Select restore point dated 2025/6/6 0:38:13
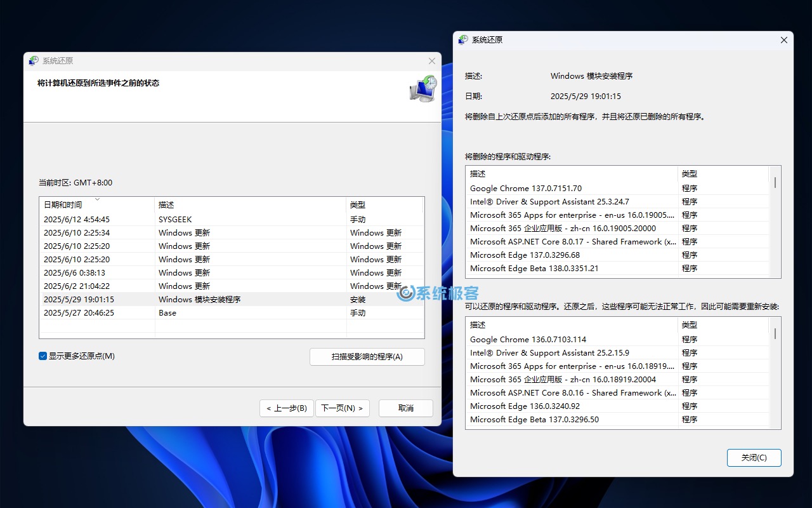 pos(232,273)
